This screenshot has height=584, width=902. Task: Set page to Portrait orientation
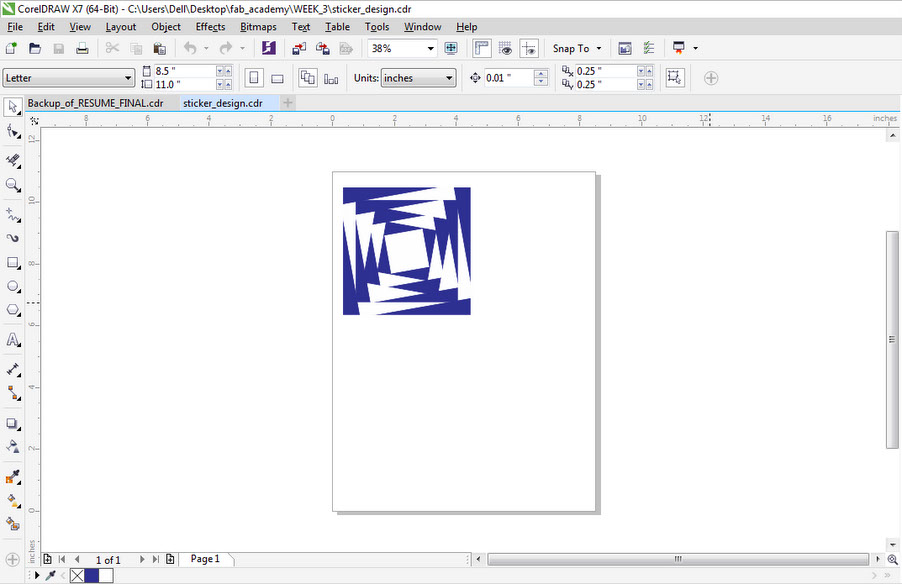[x=254, y=78]
